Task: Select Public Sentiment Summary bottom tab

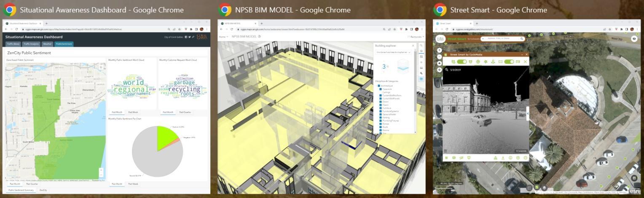Action: click(x=21, y=190)
